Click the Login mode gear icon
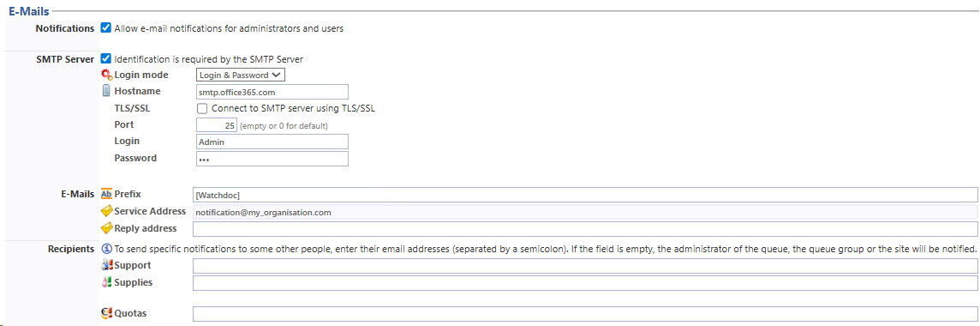 [106, 75]
